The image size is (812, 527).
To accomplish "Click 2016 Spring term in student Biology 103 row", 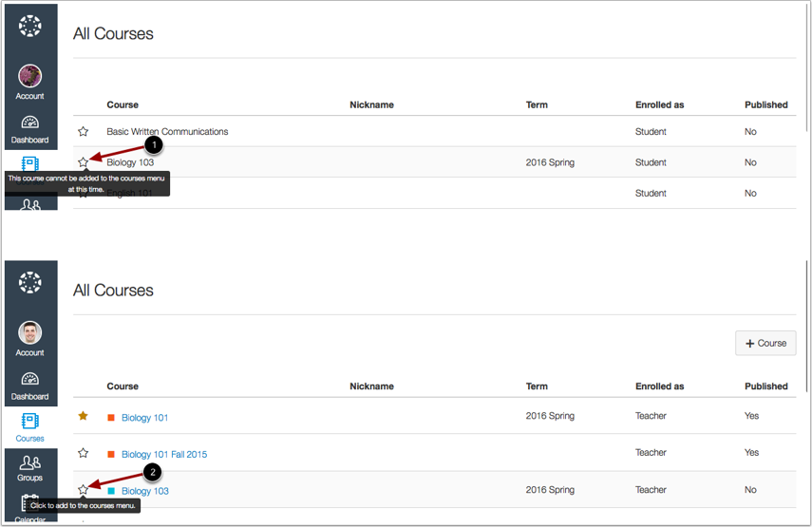I will 550,162.
